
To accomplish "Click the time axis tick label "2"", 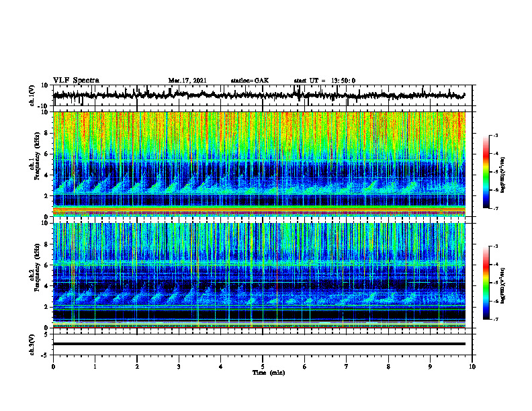I will (137, 367).
